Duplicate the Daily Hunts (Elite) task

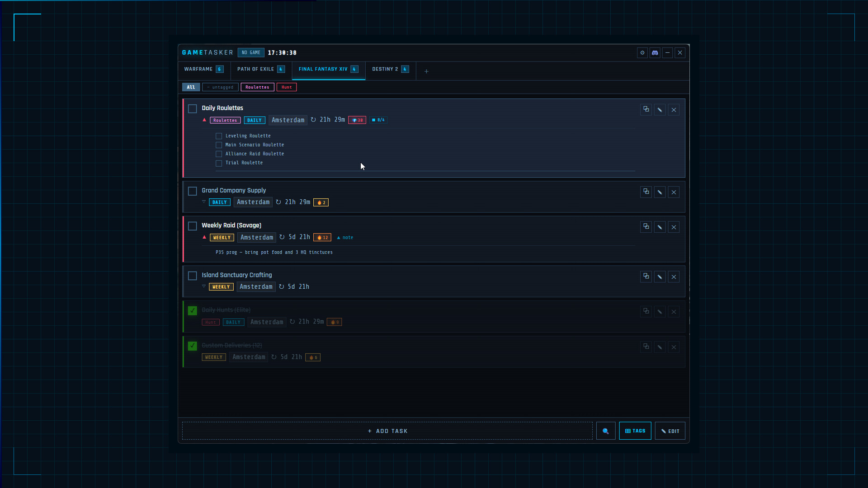[x=646, y=312]
